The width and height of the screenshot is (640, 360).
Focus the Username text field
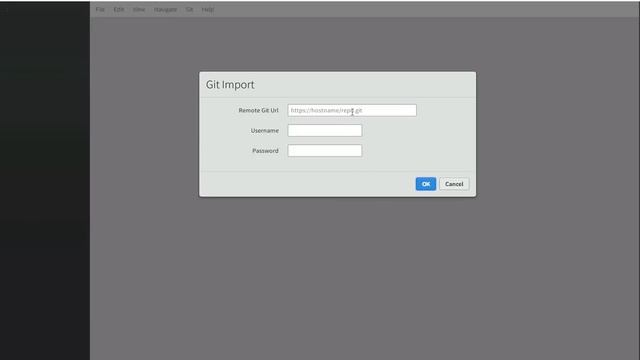324,131
